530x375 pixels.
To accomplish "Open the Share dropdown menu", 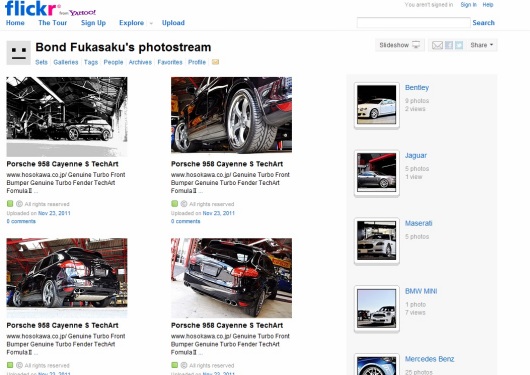I will coord(482,45).
